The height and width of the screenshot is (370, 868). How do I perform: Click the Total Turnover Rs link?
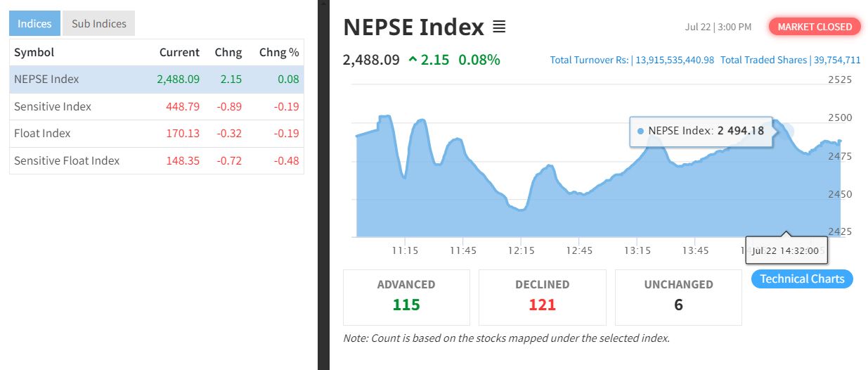click(x=632, y=60)
